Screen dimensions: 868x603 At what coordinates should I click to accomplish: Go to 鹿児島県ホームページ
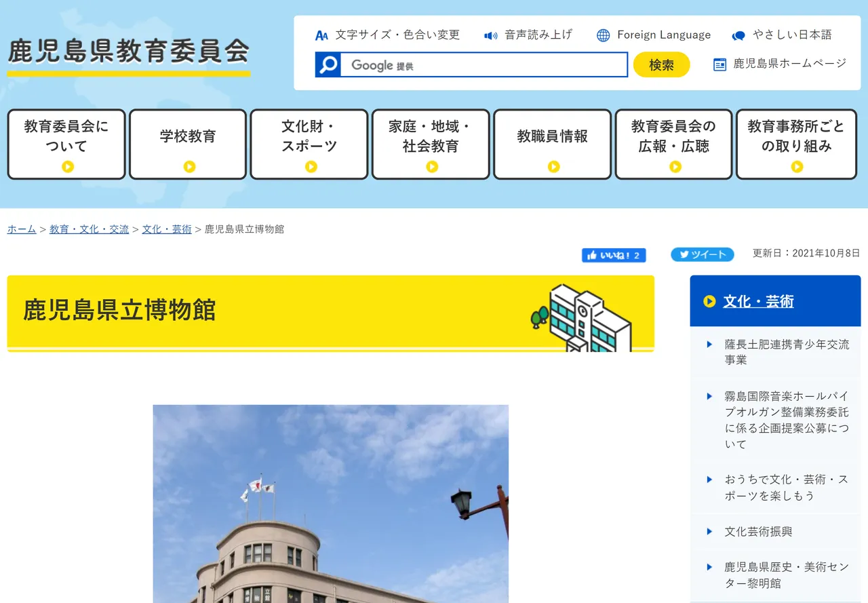tap(790, 64)
